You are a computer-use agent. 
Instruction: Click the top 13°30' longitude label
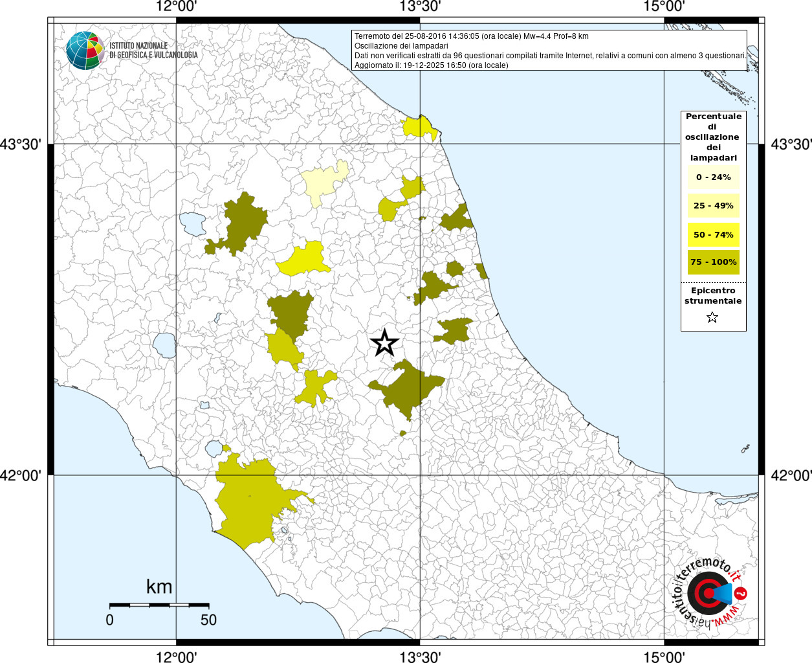point(420,6)
